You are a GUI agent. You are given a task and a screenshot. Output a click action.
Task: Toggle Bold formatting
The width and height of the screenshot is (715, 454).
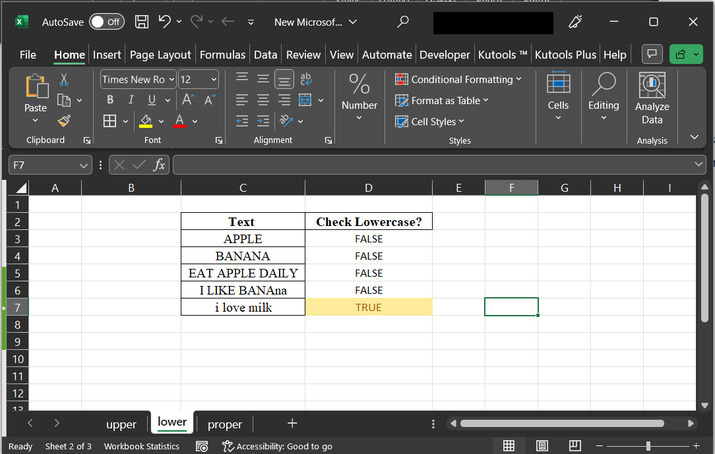(x=109, y=100)
